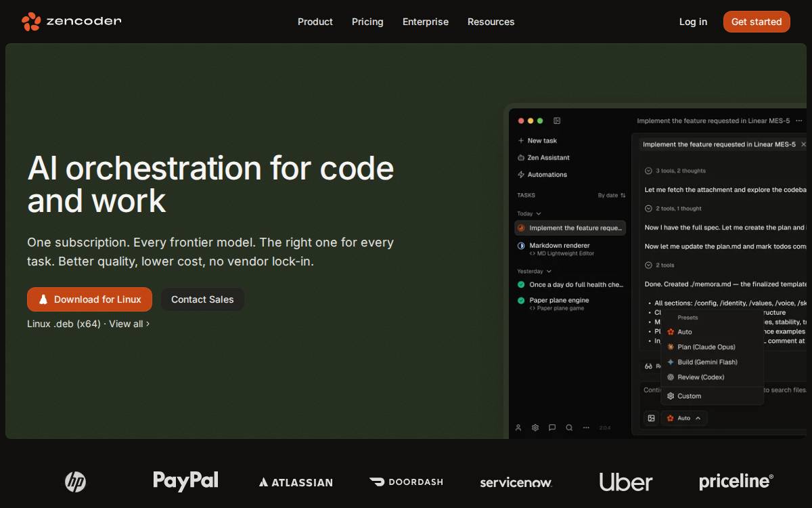This screenshot has width=812, height=508.
Task: Open the settings gear in the sidebar footer
Action: point(535,427)
